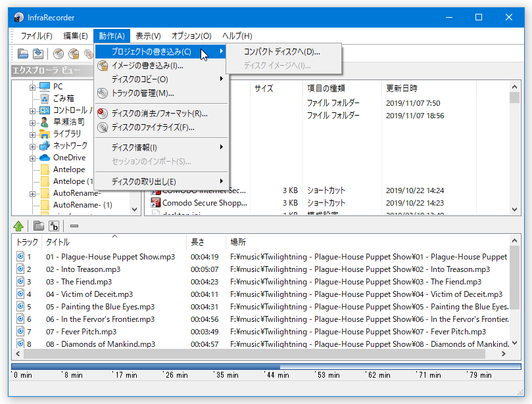The image size is (532, 404).
Task: Click the green up arrow icon
Action: click(x=18, y=226)
